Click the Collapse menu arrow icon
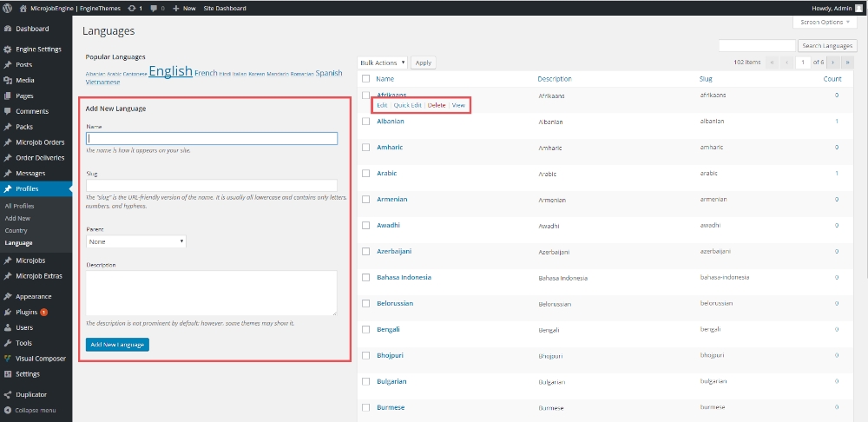 pyautogui.click(x=8, y=410)
